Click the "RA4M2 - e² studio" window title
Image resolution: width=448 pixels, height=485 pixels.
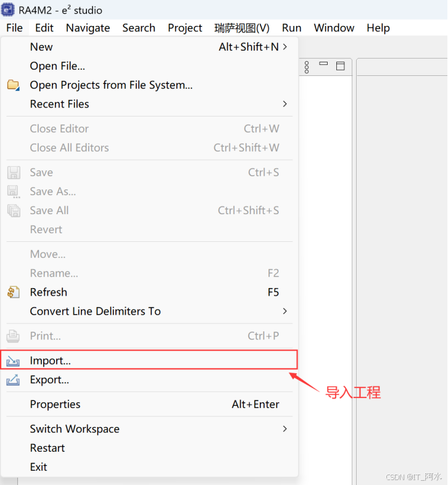60,10
